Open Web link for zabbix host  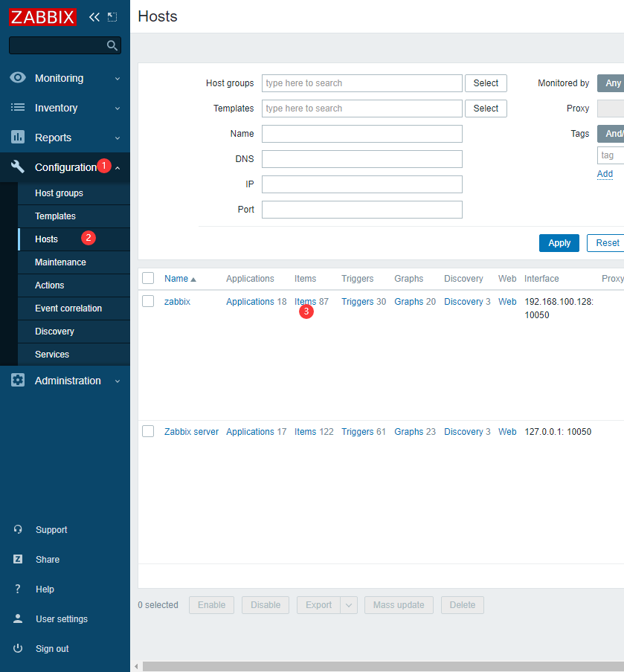(507, 302)
